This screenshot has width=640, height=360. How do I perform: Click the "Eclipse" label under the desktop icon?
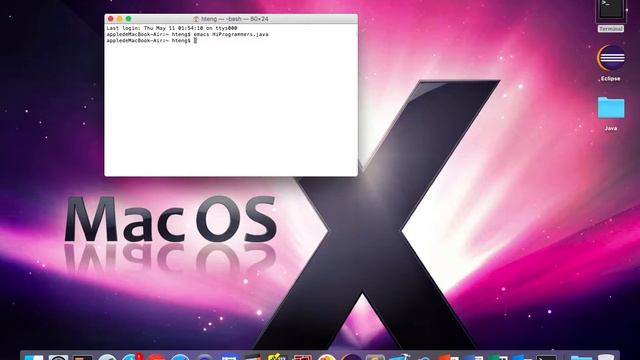[x=611, y=78]
